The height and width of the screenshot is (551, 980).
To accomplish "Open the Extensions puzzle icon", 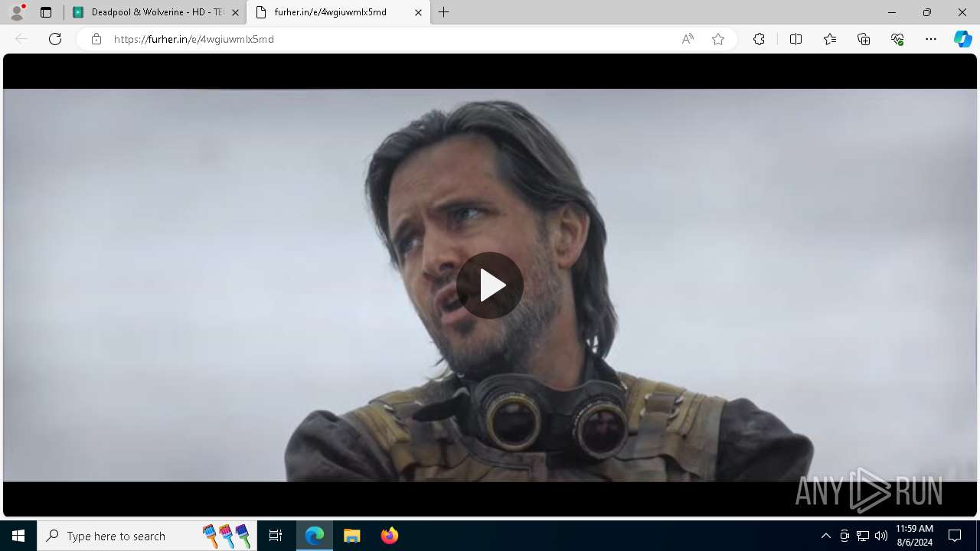I will point(759,39).
